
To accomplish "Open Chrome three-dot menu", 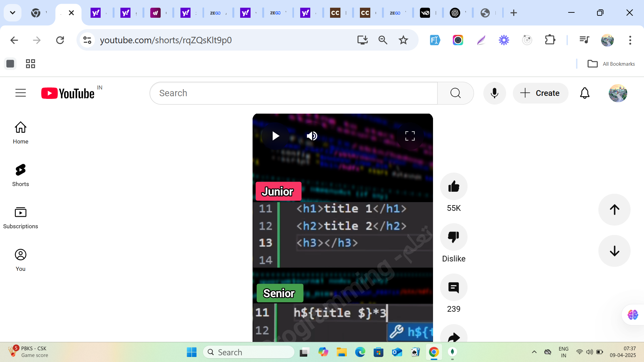I will pos(630,40).
